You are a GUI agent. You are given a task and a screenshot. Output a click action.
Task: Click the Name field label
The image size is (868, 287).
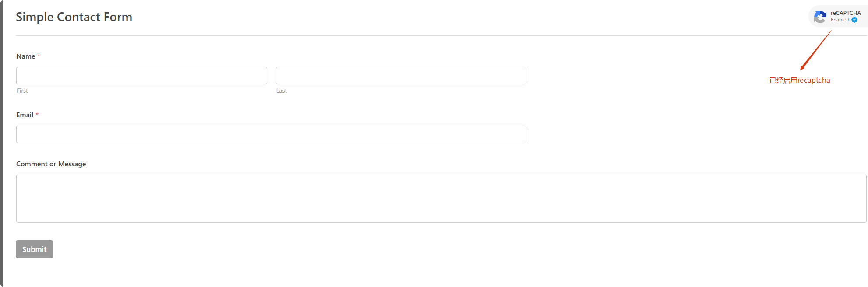click(25, 56)
